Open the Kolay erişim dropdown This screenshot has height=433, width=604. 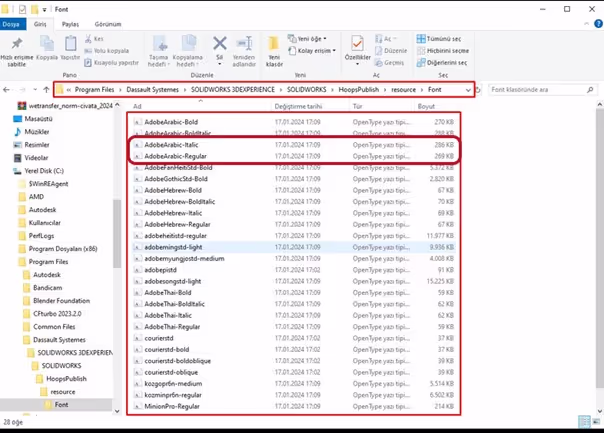pyautogui.click(x=312, y=50)
